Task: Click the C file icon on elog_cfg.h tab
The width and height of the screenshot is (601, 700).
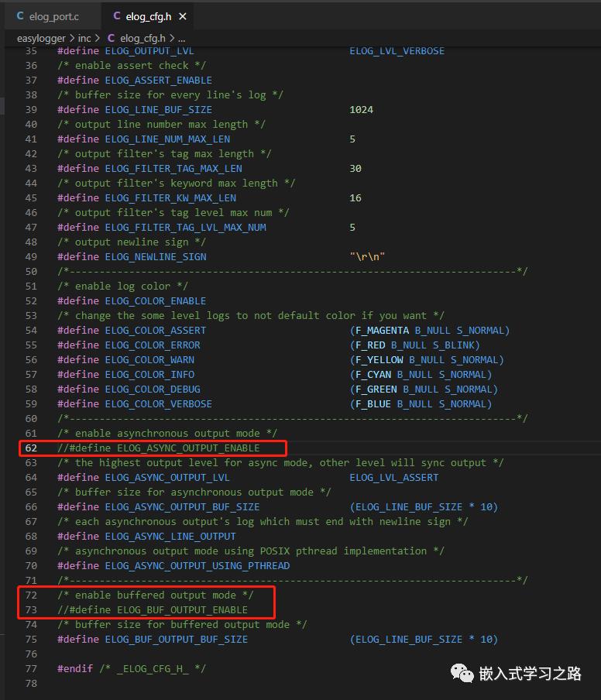Action: click(116, 16)
